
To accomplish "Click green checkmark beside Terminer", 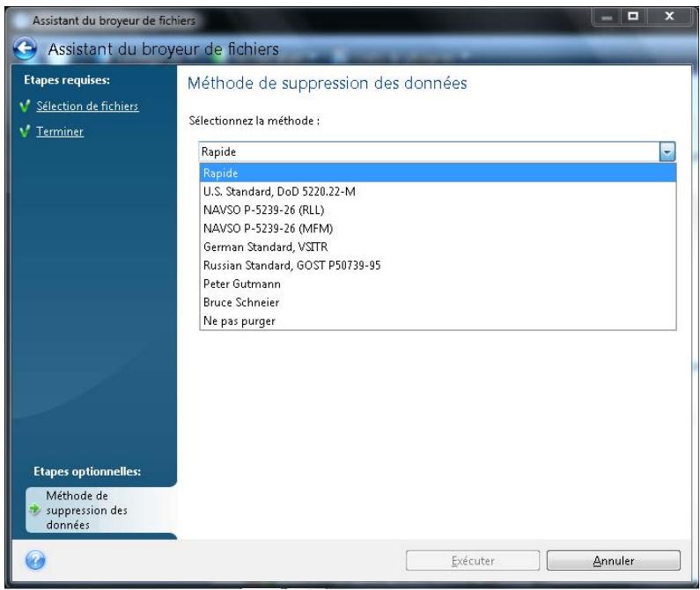I will pyautogui.click(x=25, y=131).
